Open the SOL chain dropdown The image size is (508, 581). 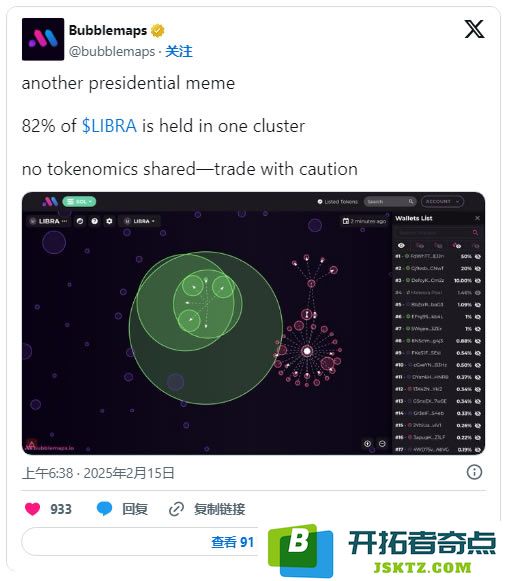[x=79, y=202]
